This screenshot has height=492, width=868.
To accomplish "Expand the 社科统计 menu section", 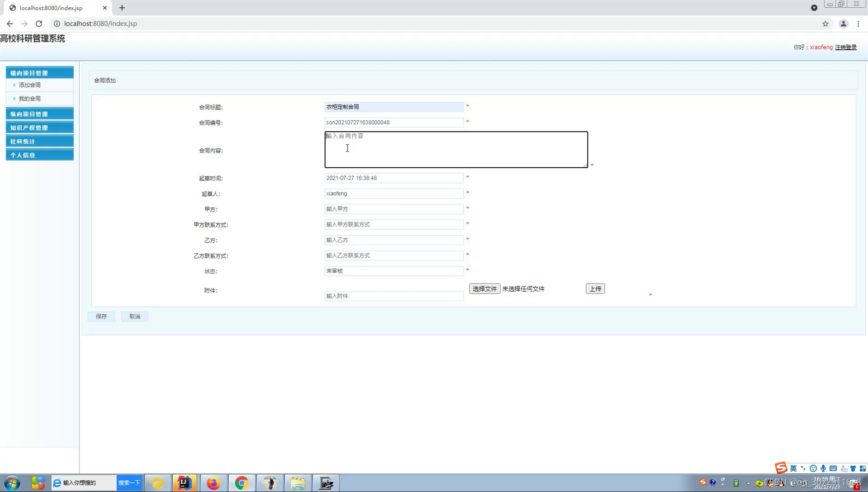I will pos(40,141).
